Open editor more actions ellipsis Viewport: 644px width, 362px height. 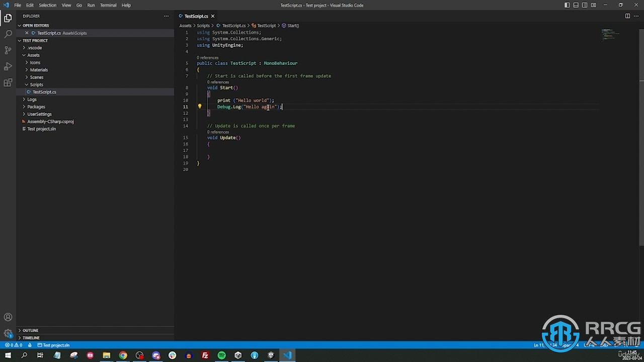[x=636, y=16]
